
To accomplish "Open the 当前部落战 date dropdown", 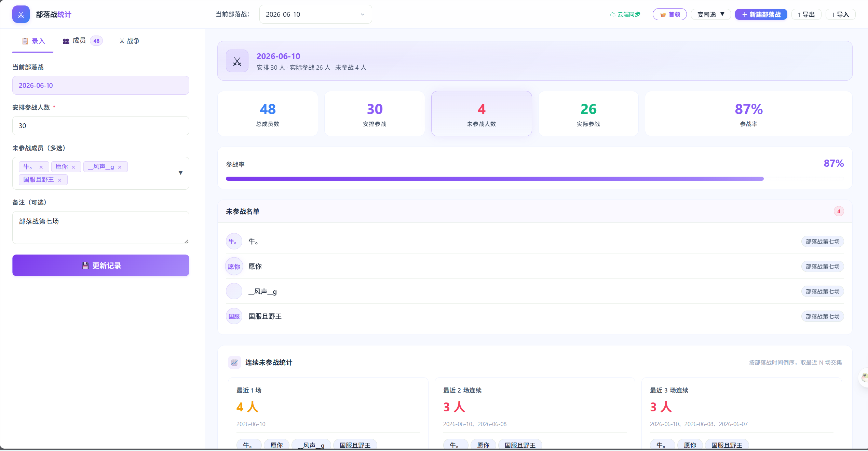I will click(315, 14).
